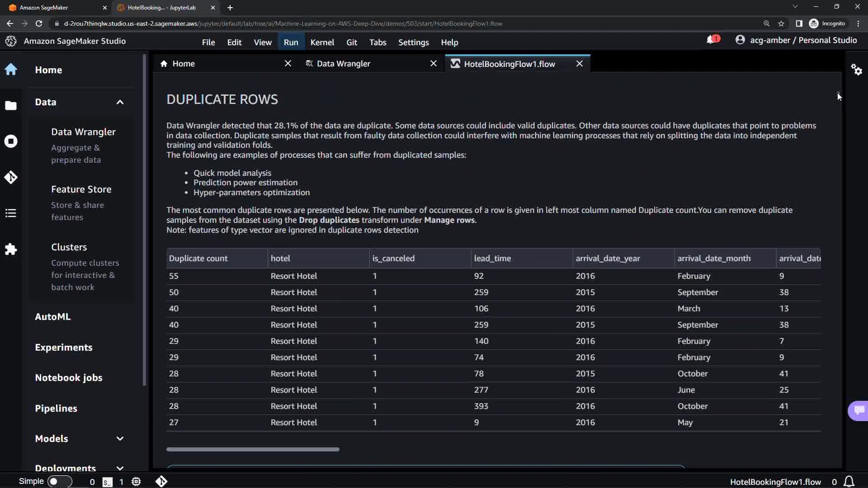868x488 pixels.
Task: Open the Git sidebar icon
Action: click(x=11, y=177)
